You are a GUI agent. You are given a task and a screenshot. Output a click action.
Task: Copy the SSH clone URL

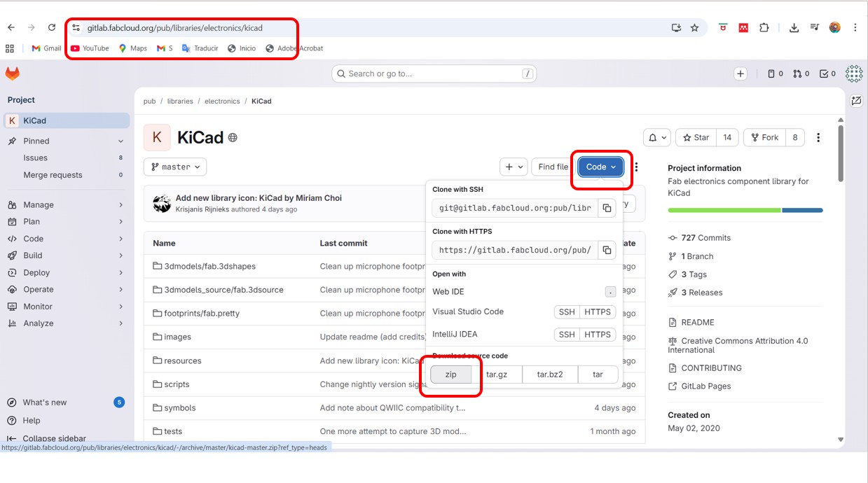coord(607,208)
